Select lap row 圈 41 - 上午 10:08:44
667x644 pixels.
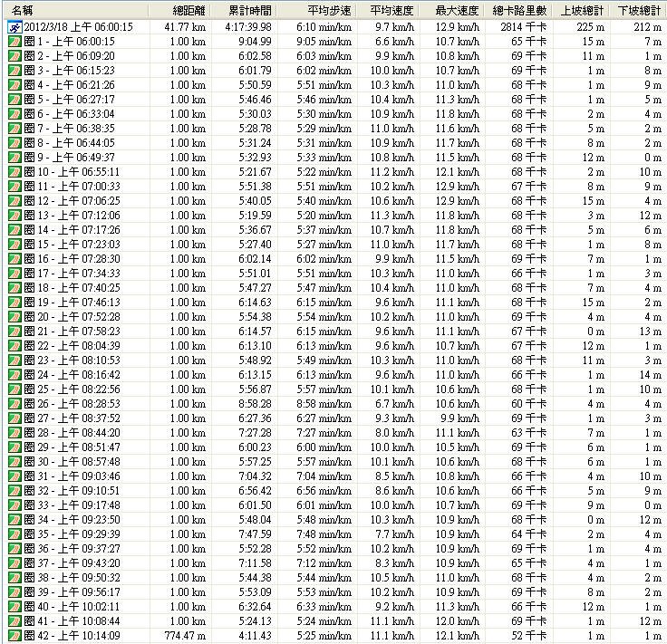click(335, 621)
